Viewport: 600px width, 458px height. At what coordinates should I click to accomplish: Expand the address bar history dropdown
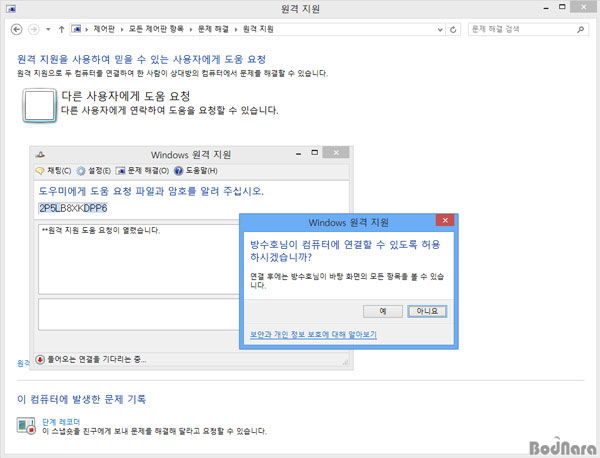(440, 28)
